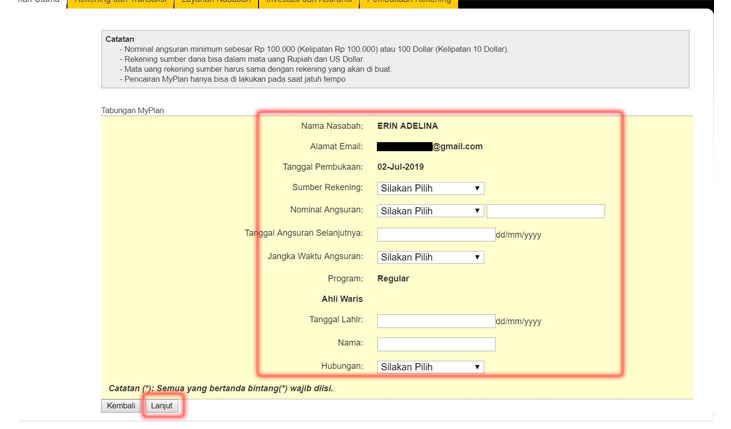Viewport: 731px width, 429px height.
Task: Click the Tanggal Pembukaan label
Action: [323, 167]
